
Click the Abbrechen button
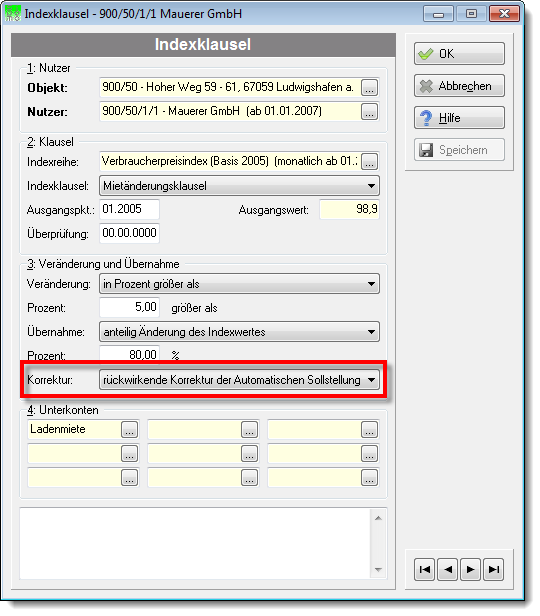459,86
